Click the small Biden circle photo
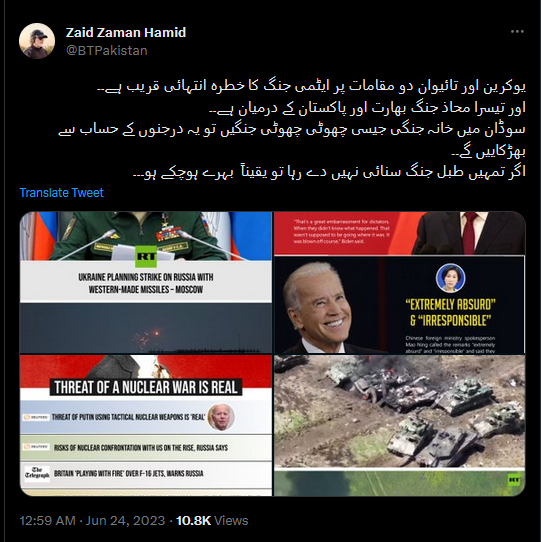 (x=221, y=417)
